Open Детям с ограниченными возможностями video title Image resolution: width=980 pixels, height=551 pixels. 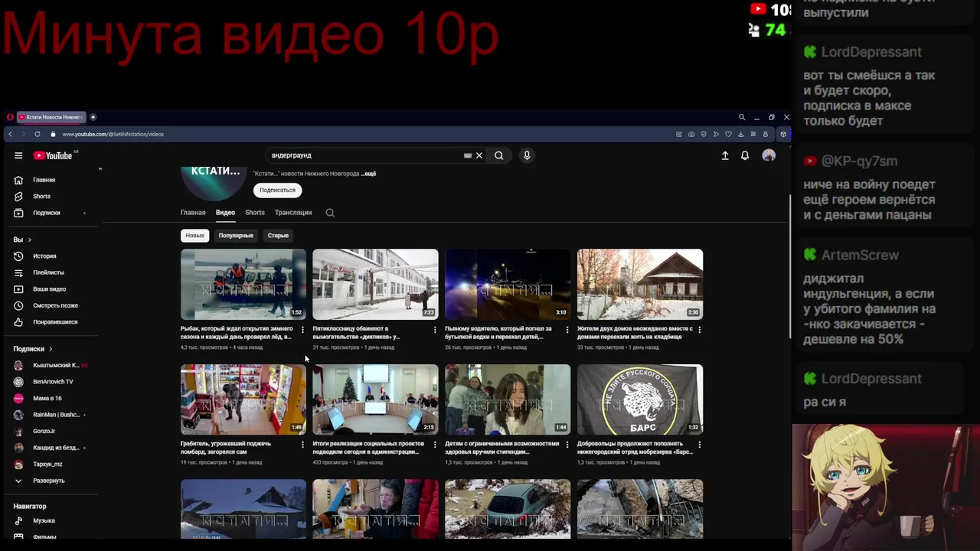click(x=502, y=448)
